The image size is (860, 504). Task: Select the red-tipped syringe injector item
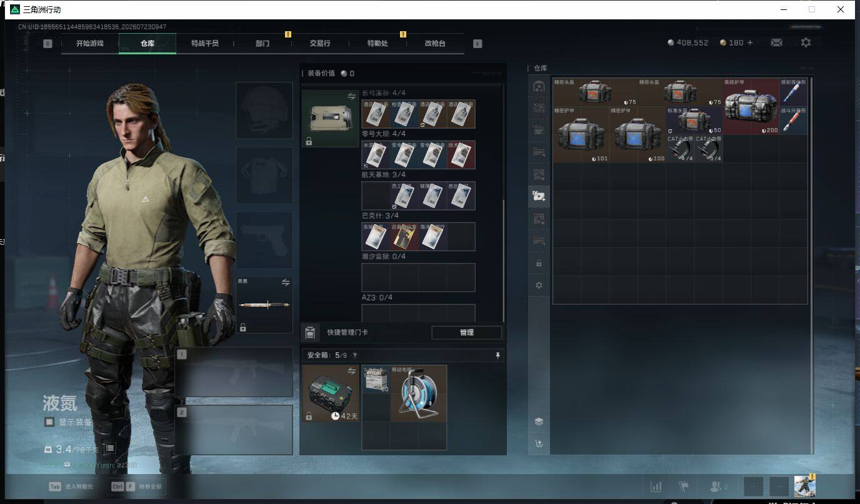(793, 121)
